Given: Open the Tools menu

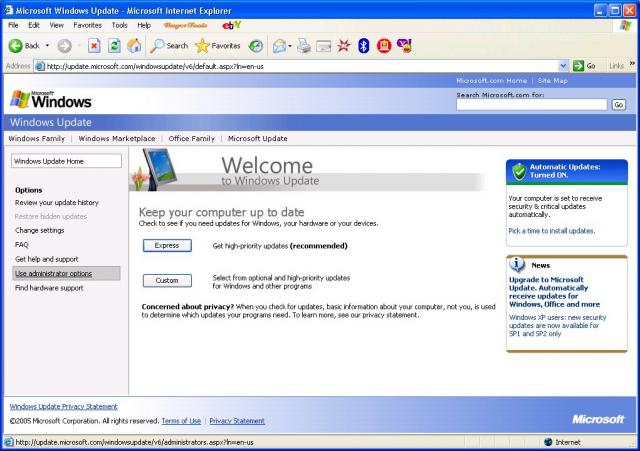Looking at the screenshot, I should pos(119,25).
